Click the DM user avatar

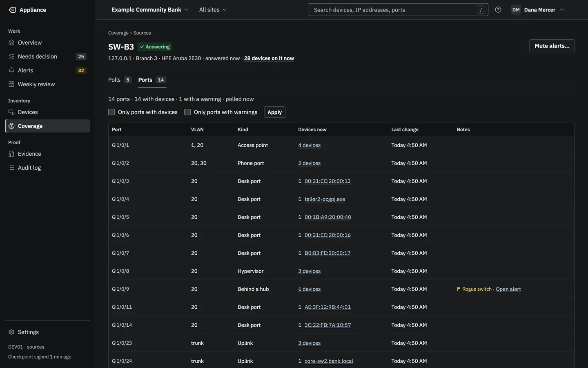pos(516,10)
